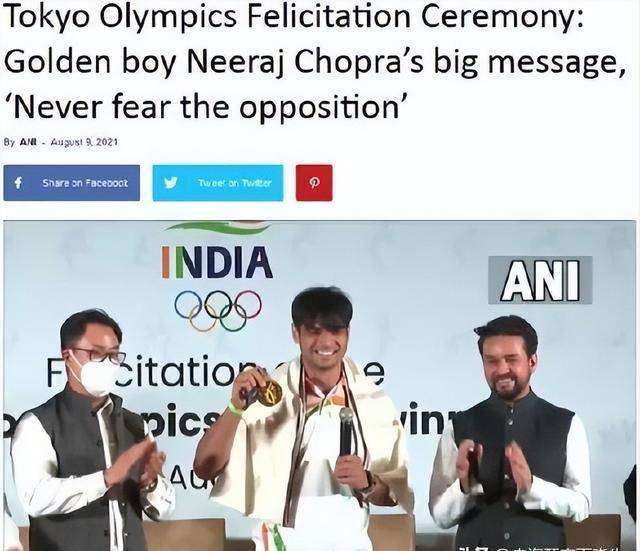The height and width of the screenshot is (551, 640).
Task: Click the microphone in the athlete's hand
Action: point(346,431)
